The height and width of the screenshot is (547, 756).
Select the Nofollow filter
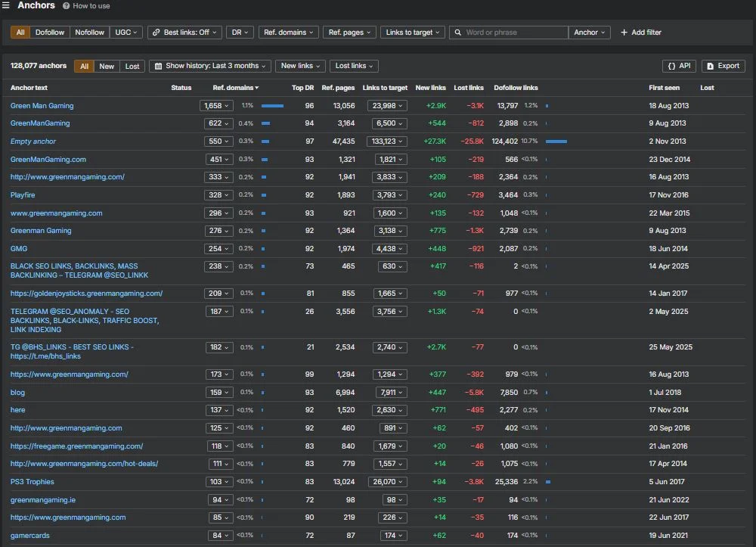pyautogui.click(x=90, y=33)
